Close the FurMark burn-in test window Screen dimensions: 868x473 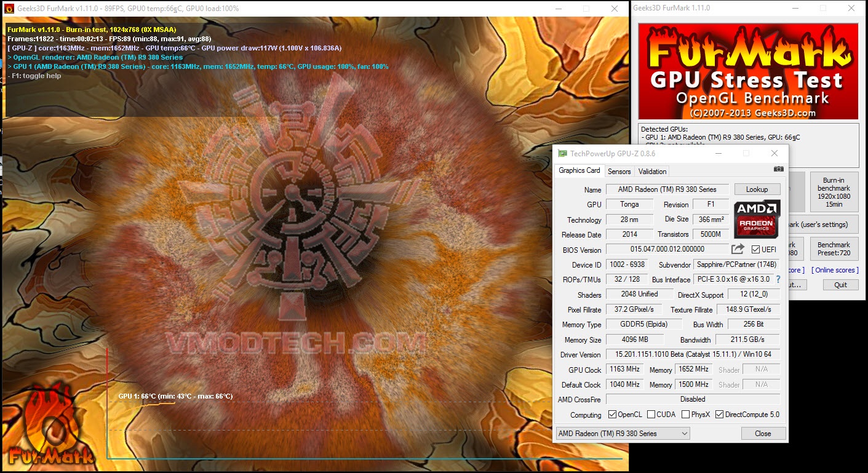click(x=615, y=9)
